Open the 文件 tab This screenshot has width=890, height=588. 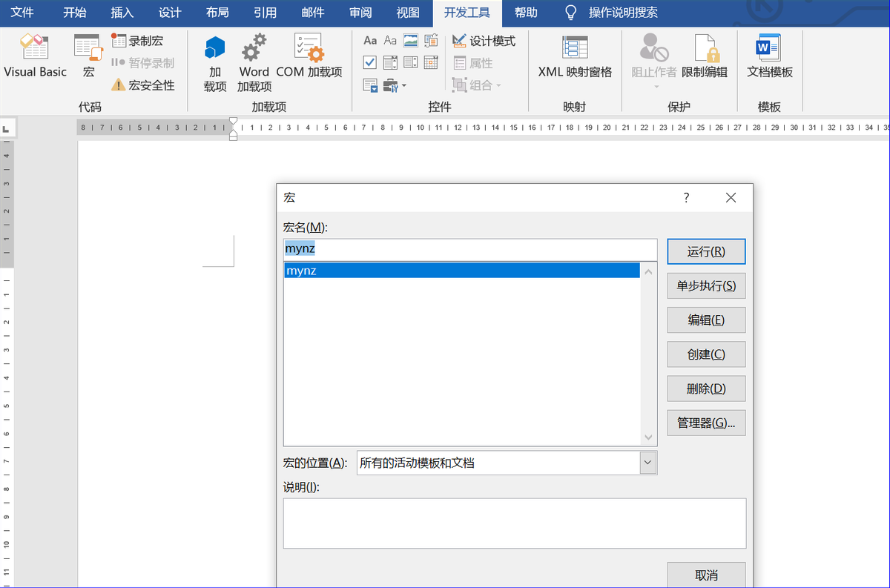tap(22, 13)
